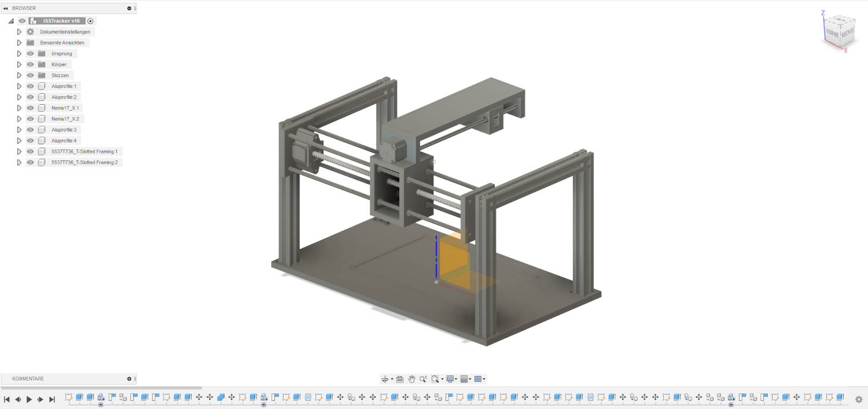This screenshot has width=868, height=409.
Task: Play the design timeline
Action: click(x=30, y=399)
